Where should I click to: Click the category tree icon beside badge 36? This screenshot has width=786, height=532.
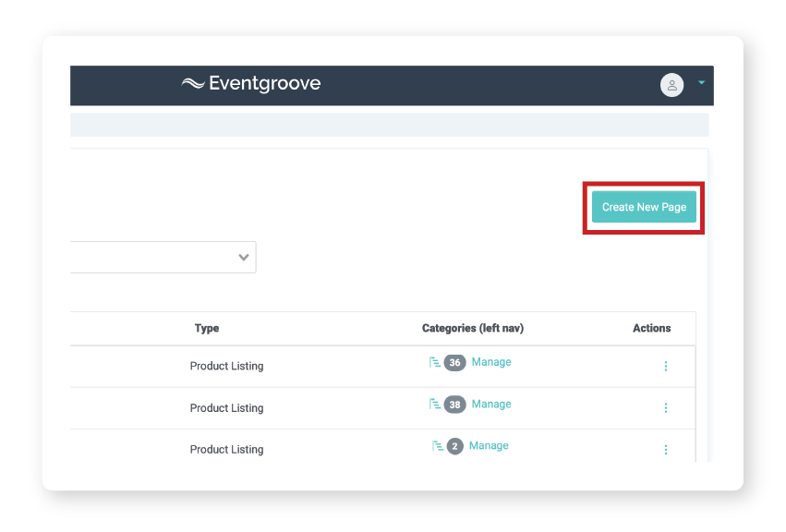tap(434, 363)
